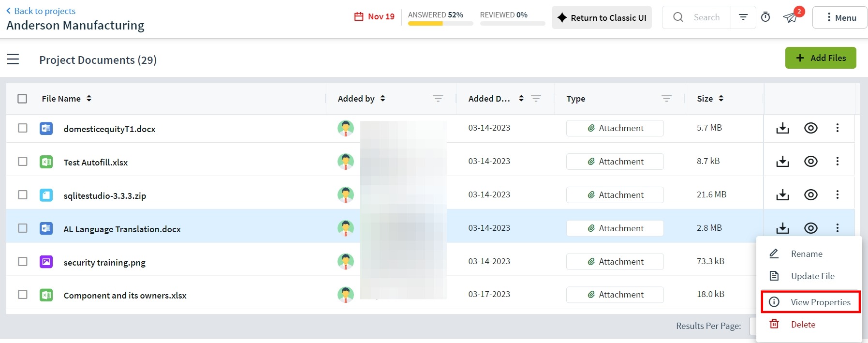Screen dimensions: 868x343
Task: Click Attachment tag for AL Language Translation.docx
Action: (615, 228)
